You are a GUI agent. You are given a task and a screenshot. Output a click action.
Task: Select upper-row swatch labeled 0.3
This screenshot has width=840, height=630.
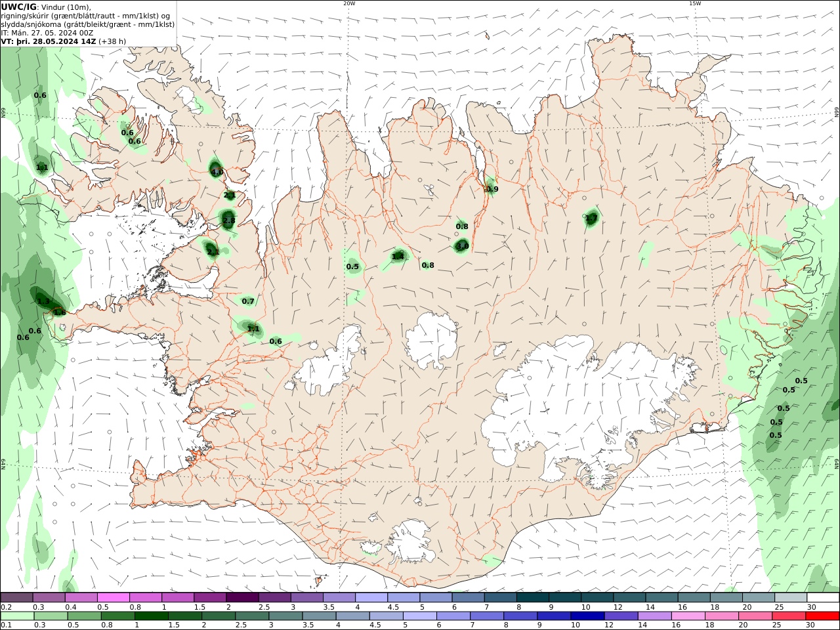pos(49,597)
